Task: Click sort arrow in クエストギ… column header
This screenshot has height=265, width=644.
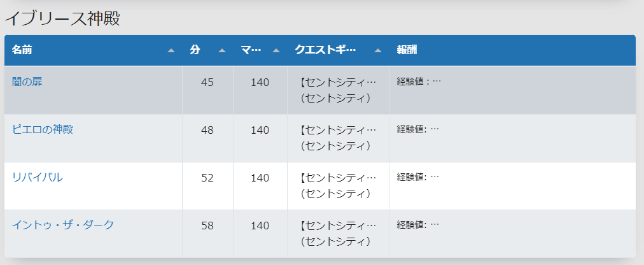Action: click(378, 50)
